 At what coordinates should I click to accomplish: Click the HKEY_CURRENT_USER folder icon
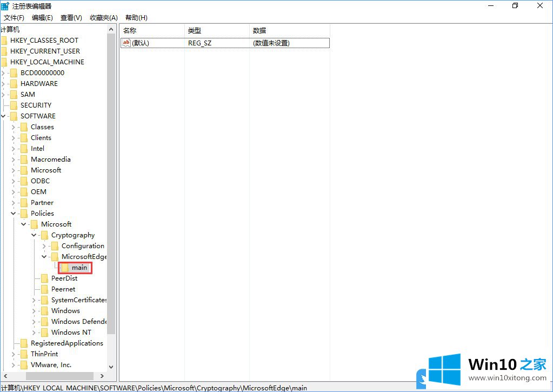(4, 51)
